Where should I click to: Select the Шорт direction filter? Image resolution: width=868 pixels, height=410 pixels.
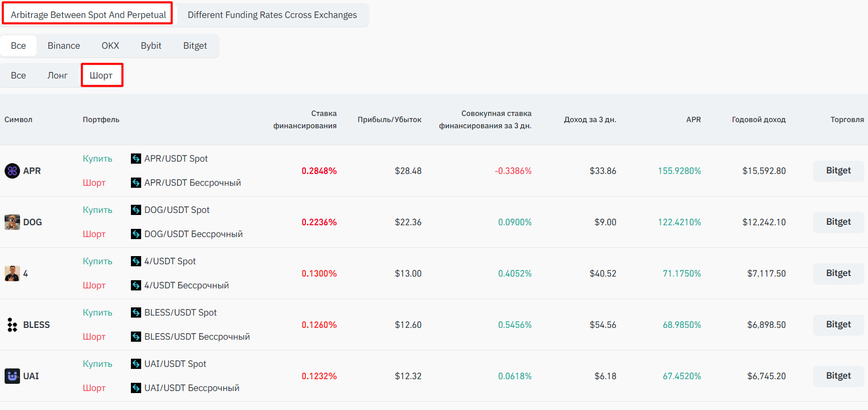[102, 75]
